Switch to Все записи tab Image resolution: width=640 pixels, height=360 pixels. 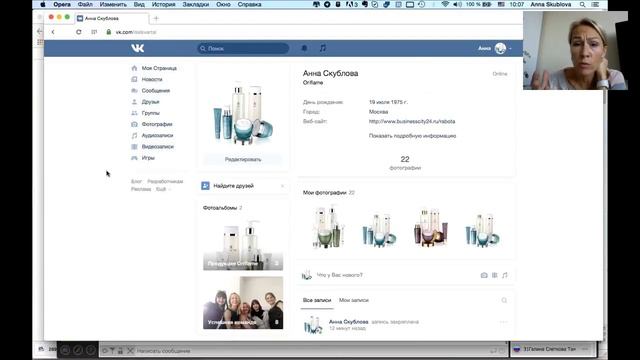tap(317, 300)
